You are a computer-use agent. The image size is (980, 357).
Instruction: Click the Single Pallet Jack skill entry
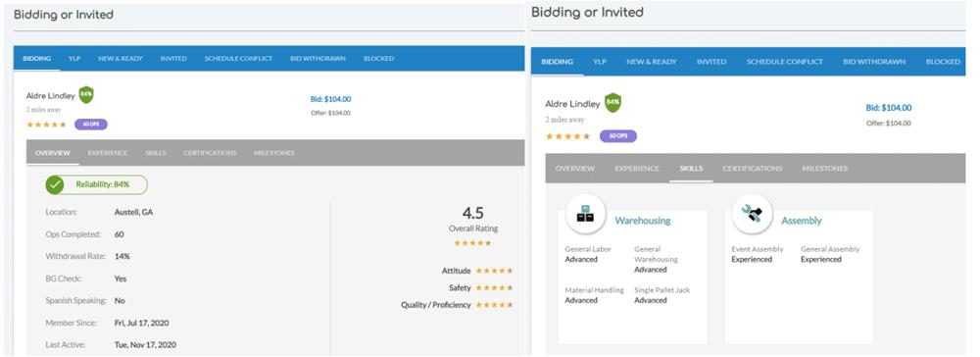[661, 295]
